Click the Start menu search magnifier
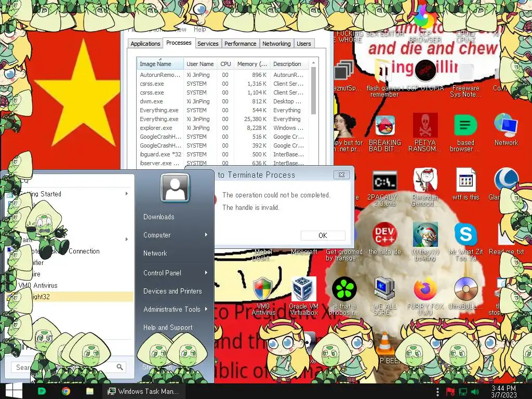 [x=119, y=367]
